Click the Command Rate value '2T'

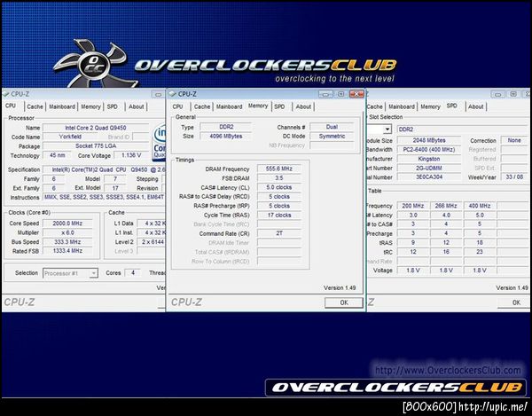[279, 233]
